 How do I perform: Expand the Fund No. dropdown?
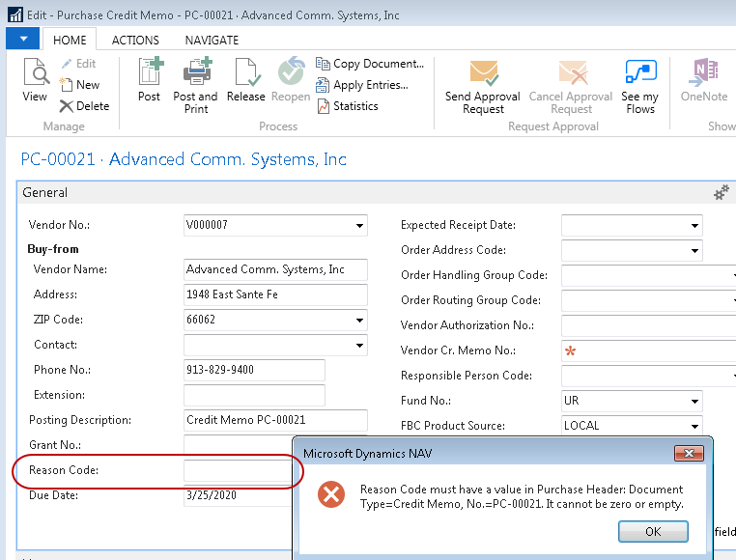coord(694,402)
